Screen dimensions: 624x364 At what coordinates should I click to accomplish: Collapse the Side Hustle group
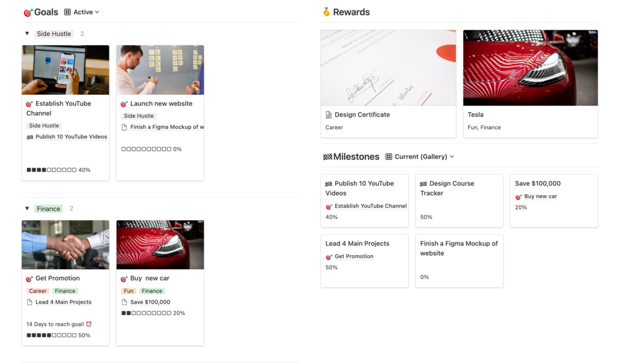[27, 33]
